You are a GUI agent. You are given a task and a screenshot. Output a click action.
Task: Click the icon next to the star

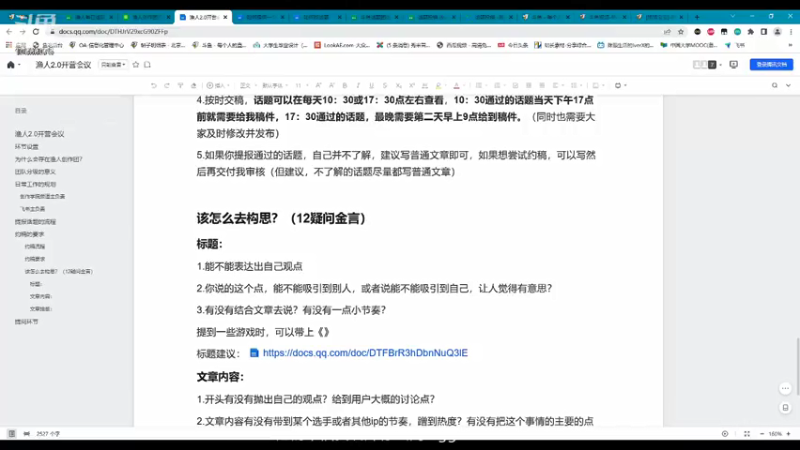click(x=147, y=65)
